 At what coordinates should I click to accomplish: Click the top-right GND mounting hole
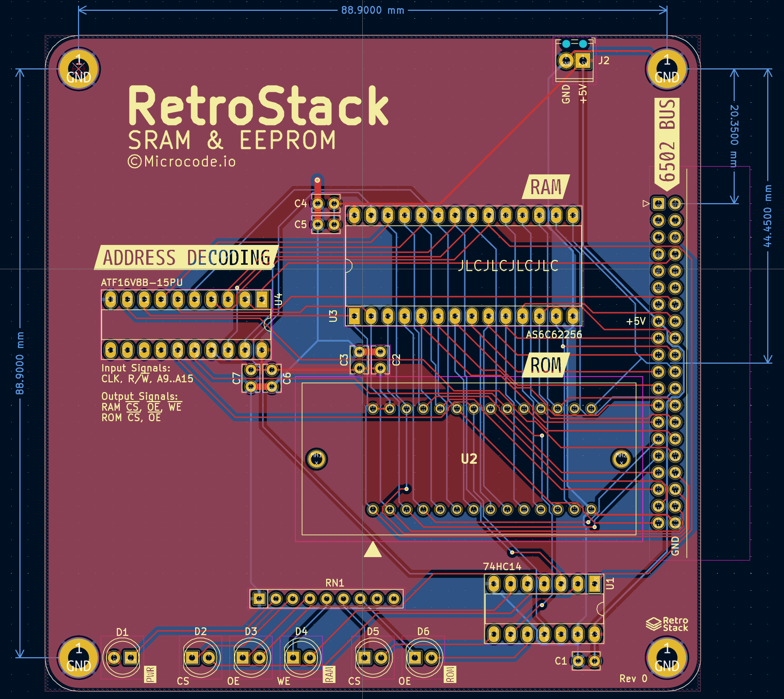pyautogui.click(x=667, y=69)
